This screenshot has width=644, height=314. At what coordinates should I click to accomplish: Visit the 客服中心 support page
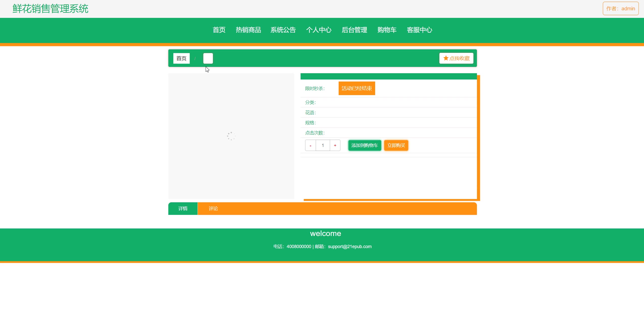click(x=419, y=30)
